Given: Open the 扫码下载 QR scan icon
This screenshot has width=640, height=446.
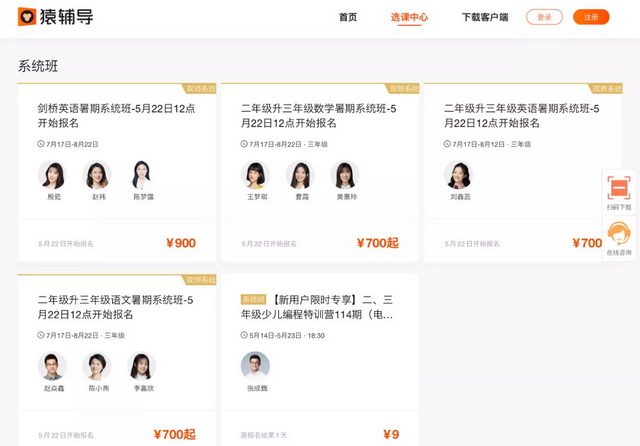Looking at the screenshot, I should coord(619,188).
